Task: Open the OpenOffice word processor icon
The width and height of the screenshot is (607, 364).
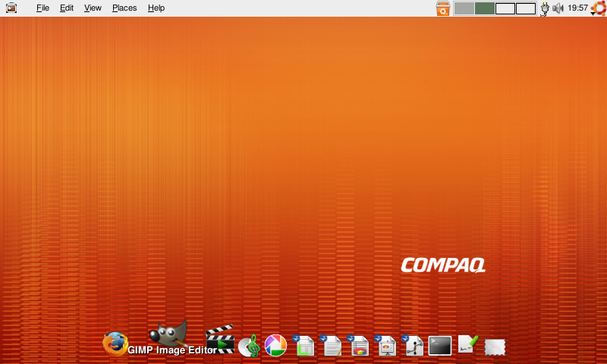Action: click(x=331, y=346)
